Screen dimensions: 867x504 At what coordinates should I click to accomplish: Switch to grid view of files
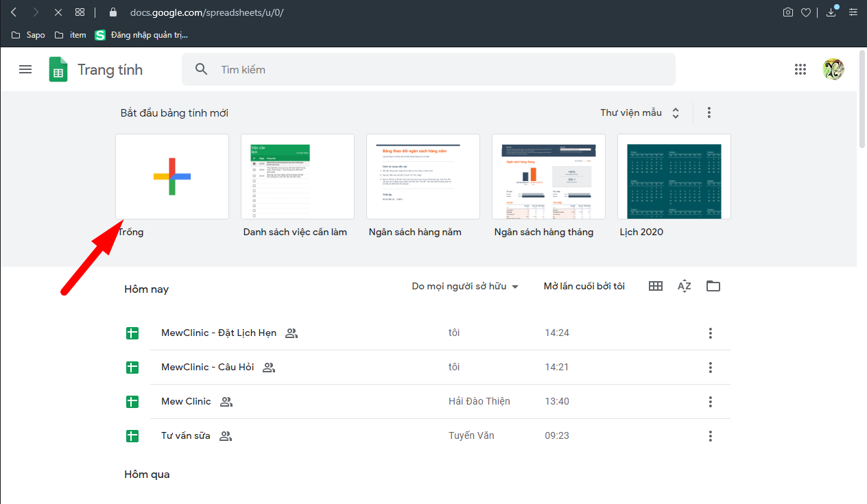(656, 286)
